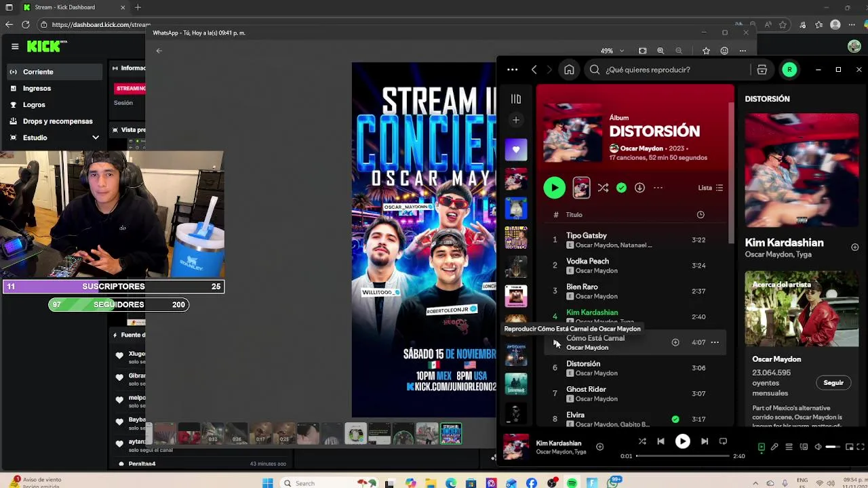Open the Liked Songs heart playlist
This screenshot has width=868, height=488.
[x=515, y=150]
